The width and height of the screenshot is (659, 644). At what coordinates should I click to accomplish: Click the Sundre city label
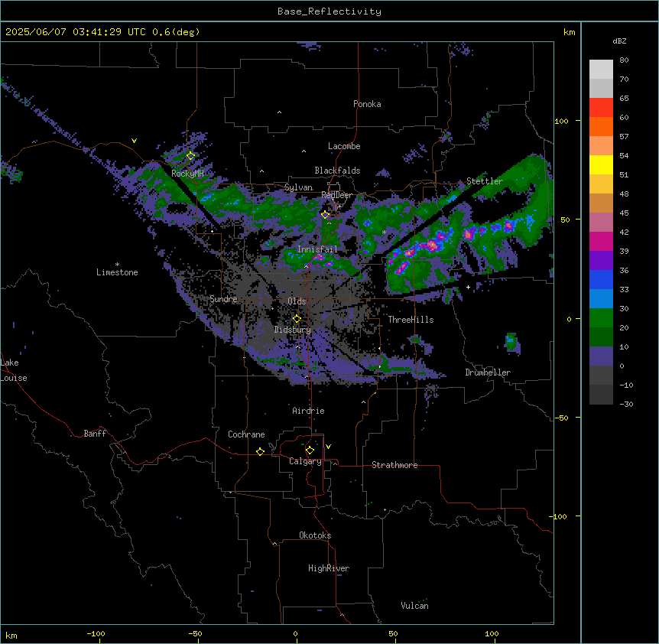coord(223,299)
